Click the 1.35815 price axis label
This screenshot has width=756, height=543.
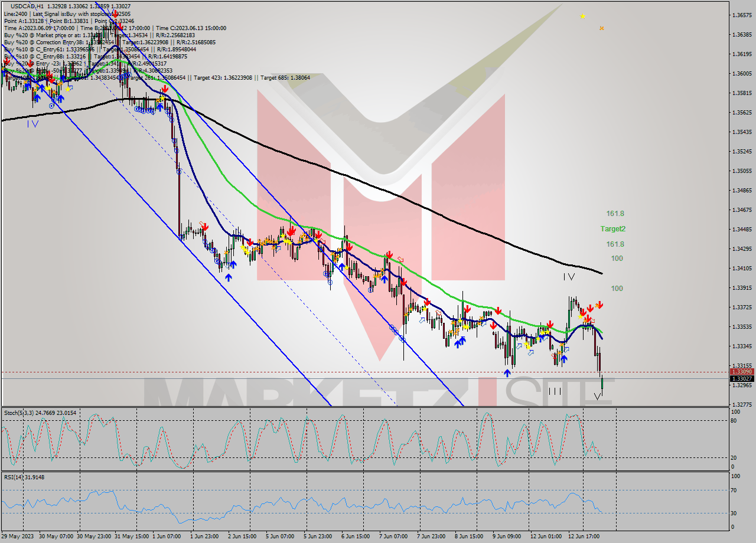pyautogui.click(x=741, y=93)
